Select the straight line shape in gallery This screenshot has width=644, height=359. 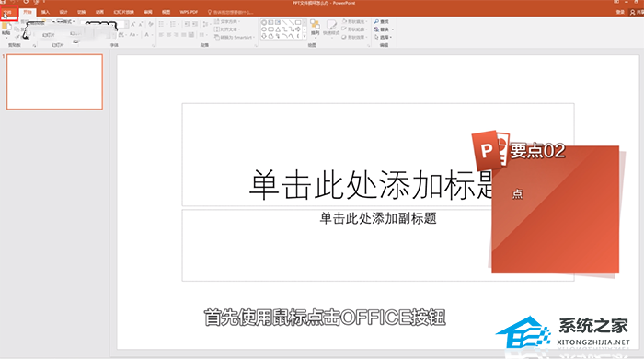(x=284, y=22)
